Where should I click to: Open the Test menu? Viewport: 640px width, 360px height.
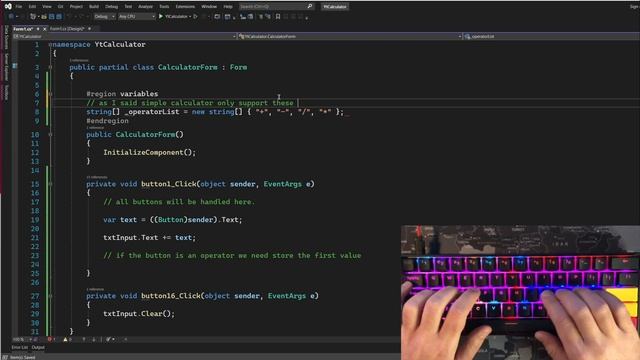128,7
